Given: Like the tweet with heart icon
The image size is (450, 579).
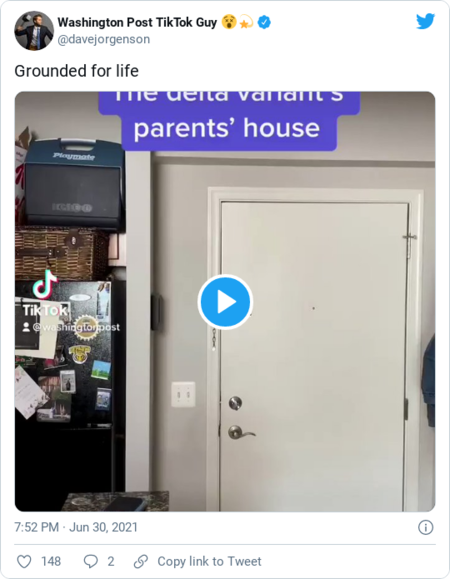Looking at the screenshot, I should (24, 561).
